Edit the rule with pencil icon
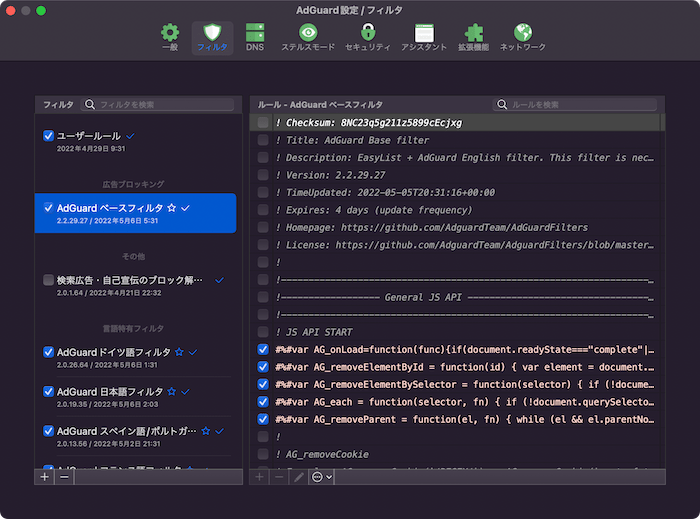Viewport: 700px width, 519px height. point(299,477)
